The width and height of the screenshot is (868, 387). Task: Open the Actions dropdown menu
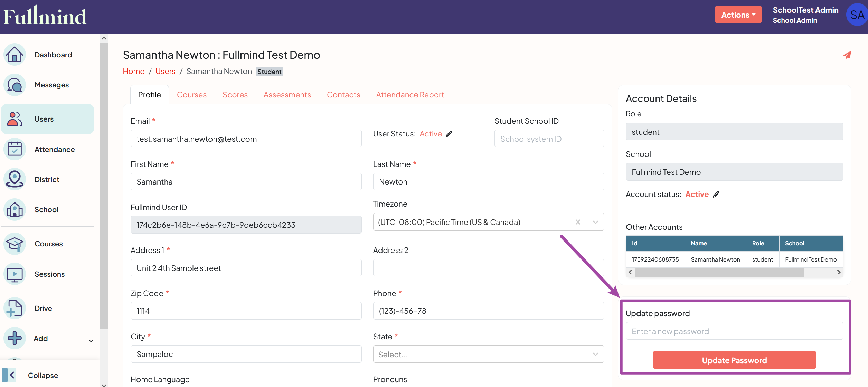(738, 14)
